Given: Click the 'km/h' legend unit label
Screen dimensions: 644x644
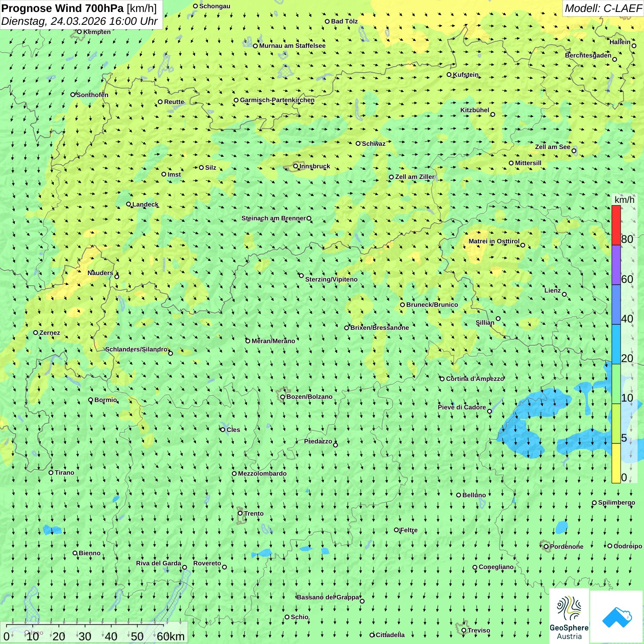Looking at the screenshot, I should [x=624, y=200].
